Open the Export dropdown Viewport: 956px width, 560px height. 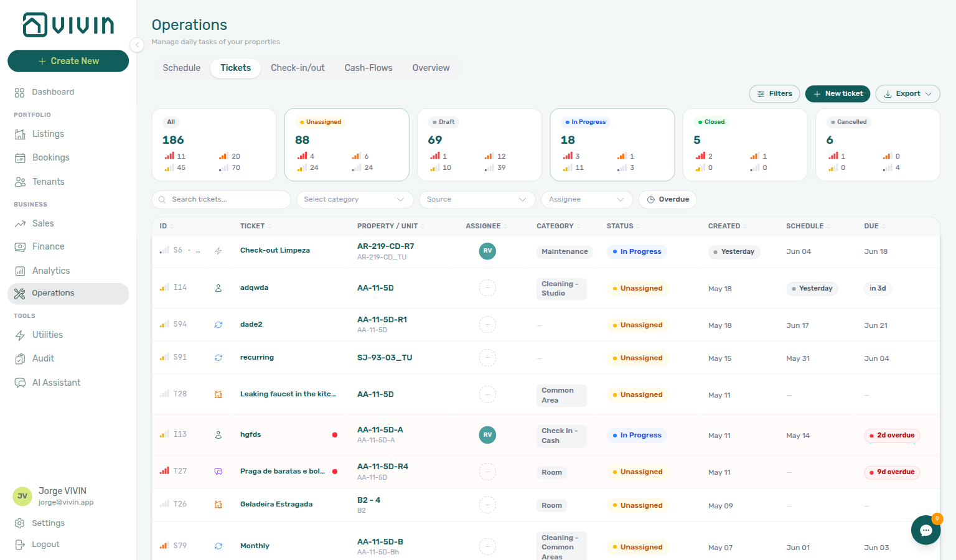(907, 94)
